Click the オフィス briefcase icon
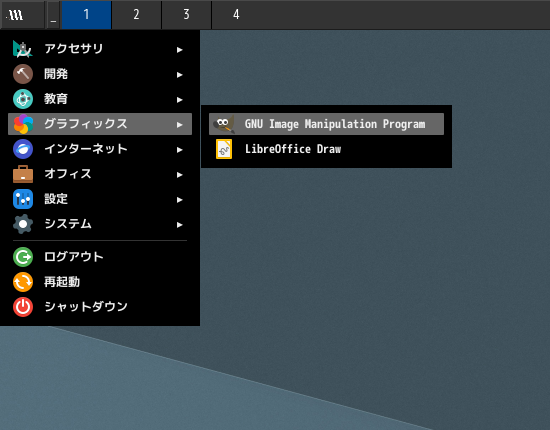Viewport: 550px width, 430px height. (23, 174)
